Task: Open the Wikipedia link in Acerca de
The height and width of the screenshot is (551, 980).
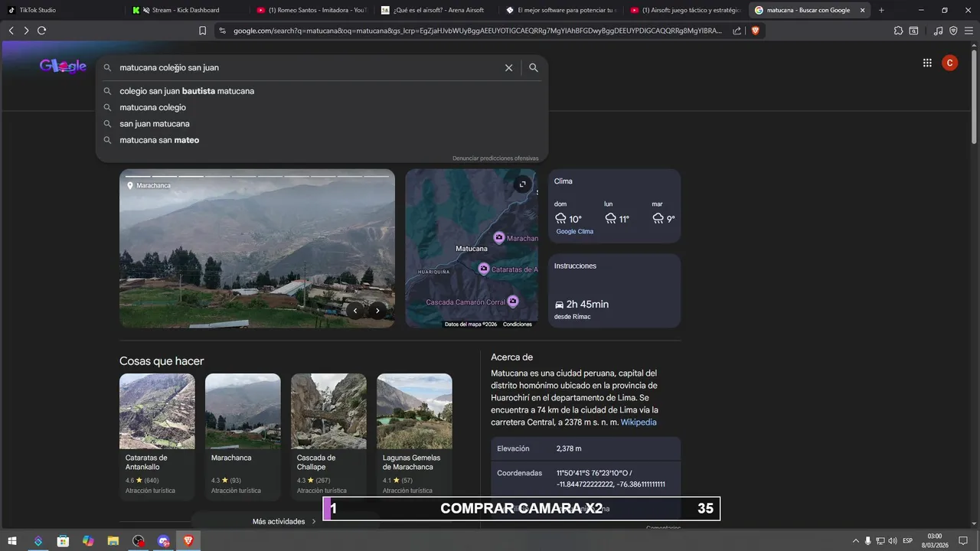Action: [x=639, y=422]
